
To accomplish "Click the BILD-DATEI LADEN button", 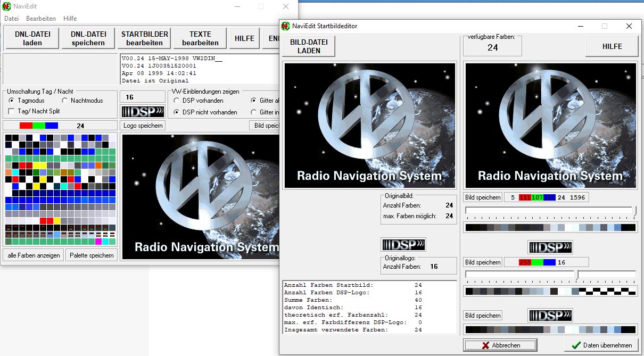I will [309, 46].
